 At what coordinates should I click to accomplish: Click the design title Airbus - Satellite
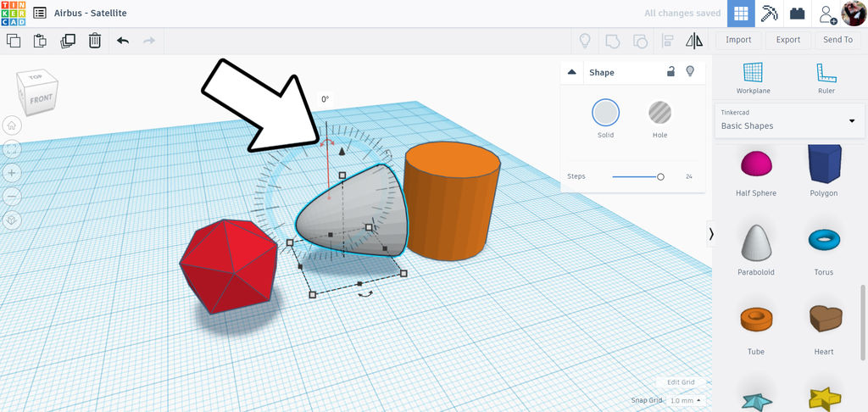[x=90, y=13]
